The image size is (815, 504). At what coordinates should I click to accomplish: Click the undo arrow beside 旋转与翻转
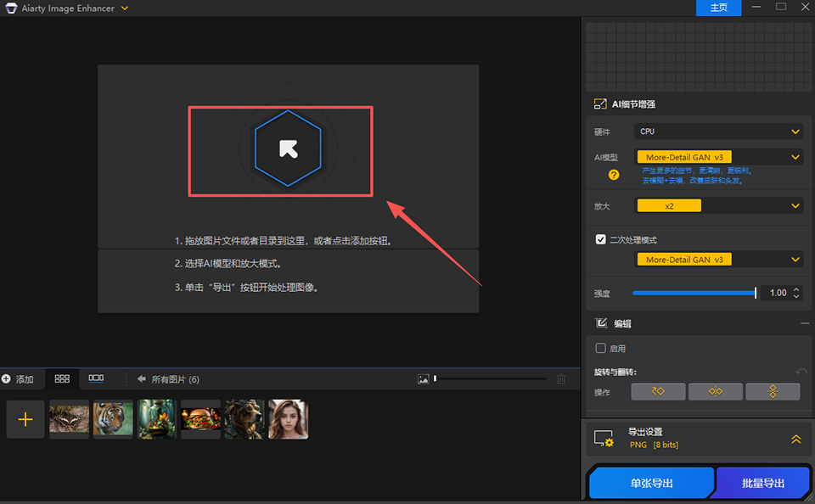(801, 372)
